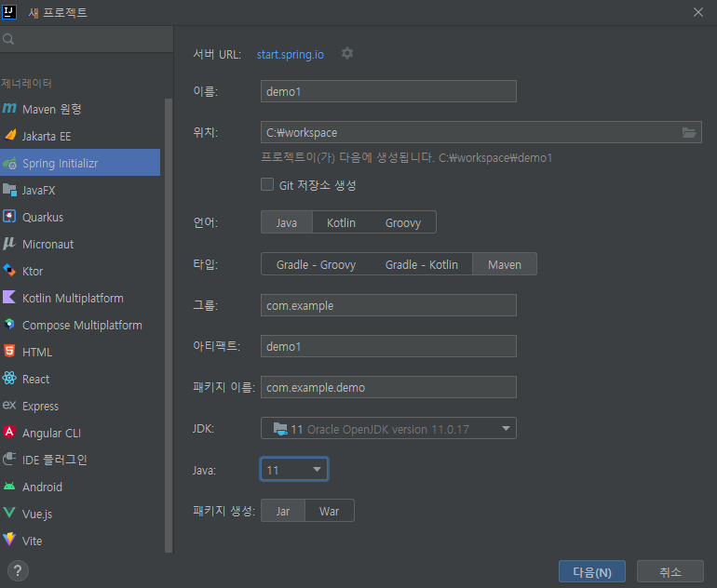
Task: Click the Micronaut mu icon
Action: pyautogui.click(x=9, y=243)
